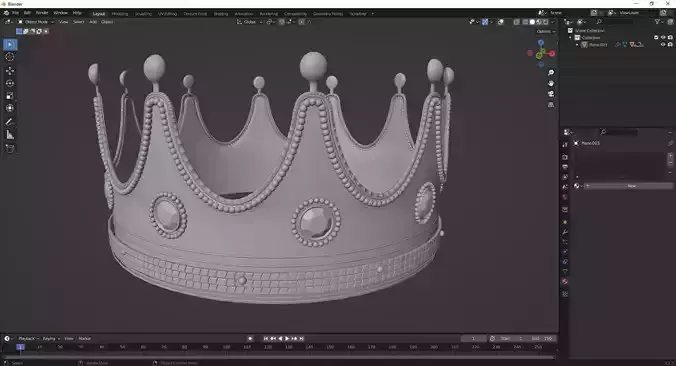Open the Scene properties tab icon
Screen dimensions: 676x366
tap(565, 187)
